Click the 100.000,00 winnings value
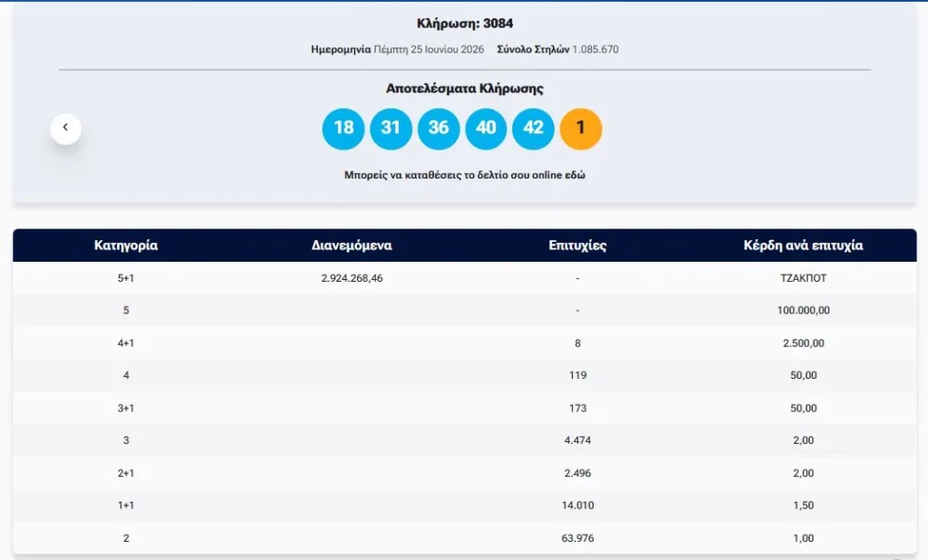The image size is (928, 560). pyautogui.click(x=803, y=310)
